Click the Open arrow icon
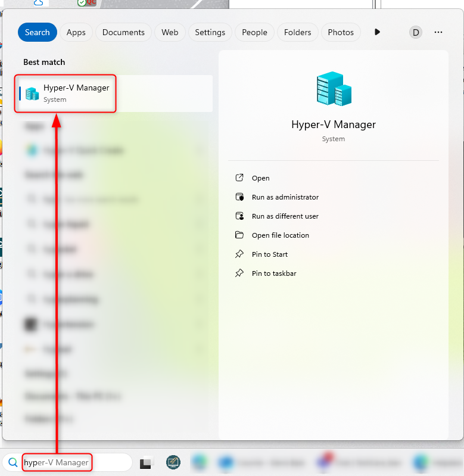 239,178
